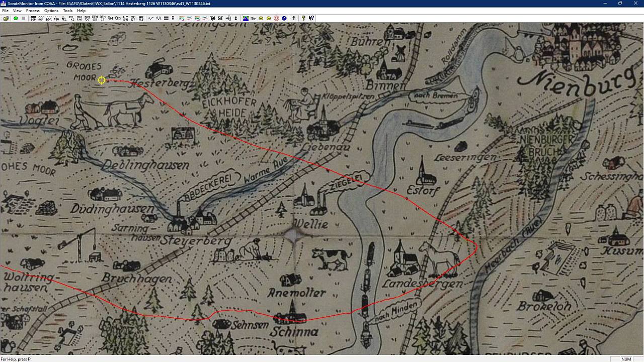Click the red target circle icon
Screen dimensions: 644x362
(x=276, y=18)
